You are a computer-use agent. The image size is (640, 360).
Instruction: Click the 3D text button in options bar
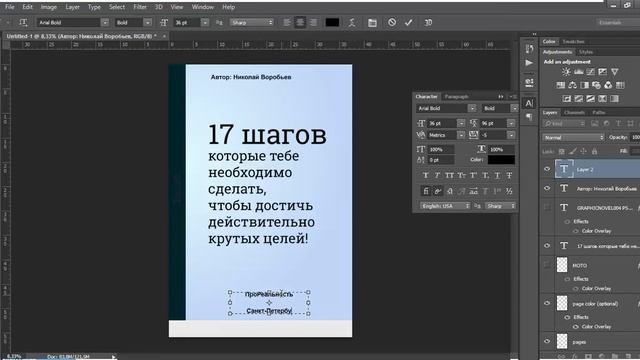pyautogui.click(x=428, y=22)
